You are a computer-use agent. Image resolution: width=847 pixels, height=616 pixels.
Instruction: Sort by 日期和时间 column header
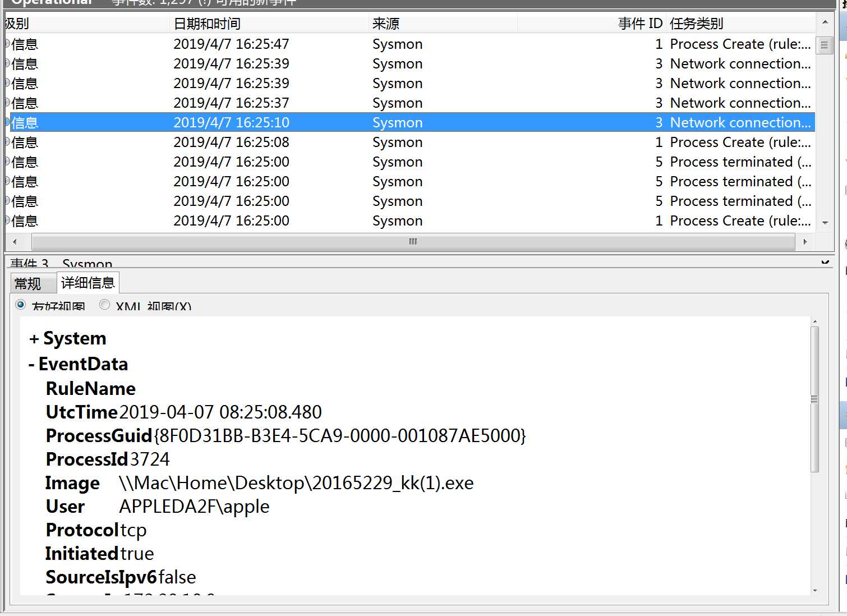pyautogui.click(x=269, y=24)
